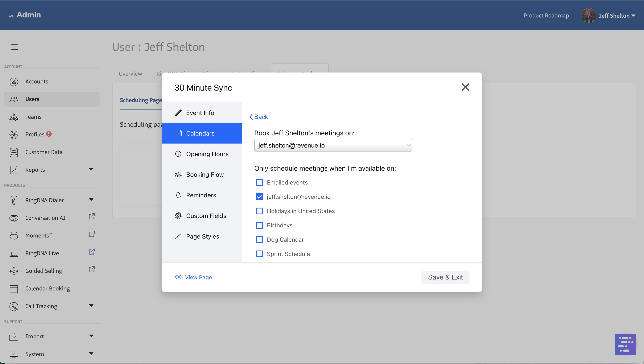
Task: Expand the Reports sidebar menu arrow
Action: [91, 169]
